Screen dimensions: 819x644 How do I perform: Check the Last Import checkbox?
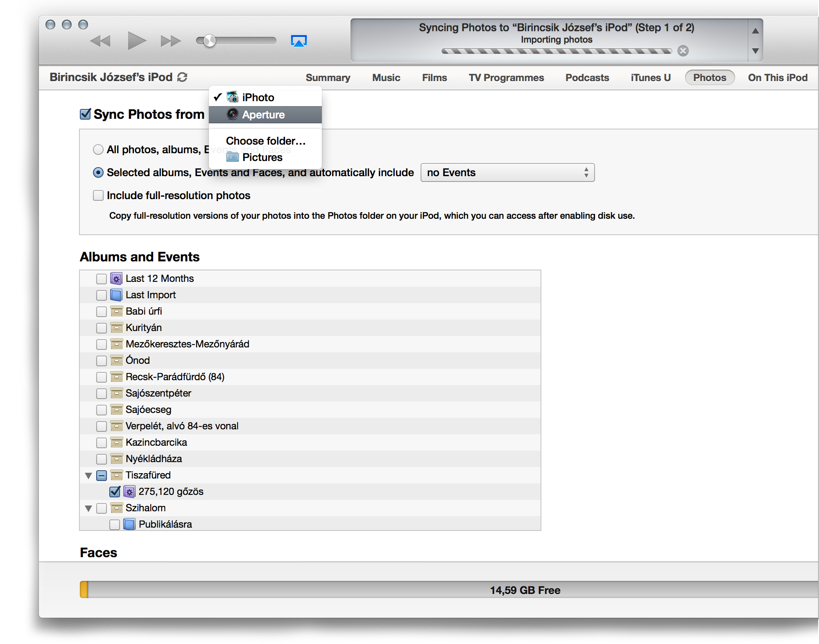(x=101, y=295)
